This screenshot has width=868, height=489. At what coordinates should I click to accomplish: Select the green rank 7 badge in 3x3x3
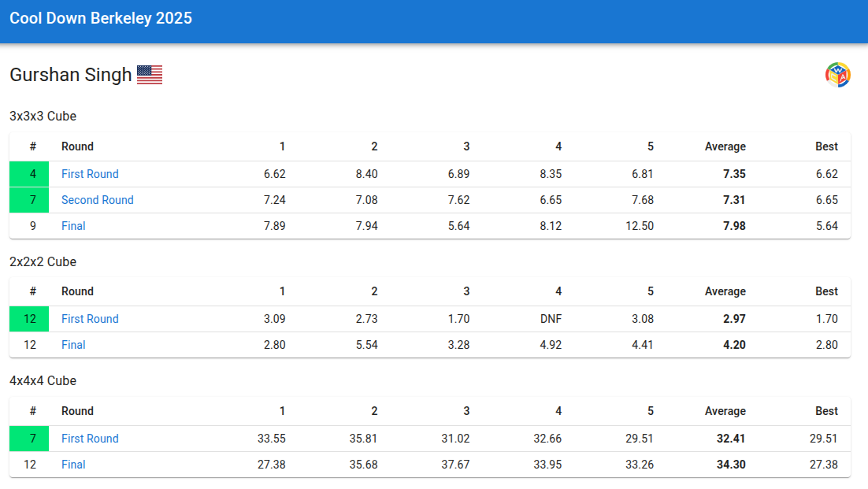29,200
